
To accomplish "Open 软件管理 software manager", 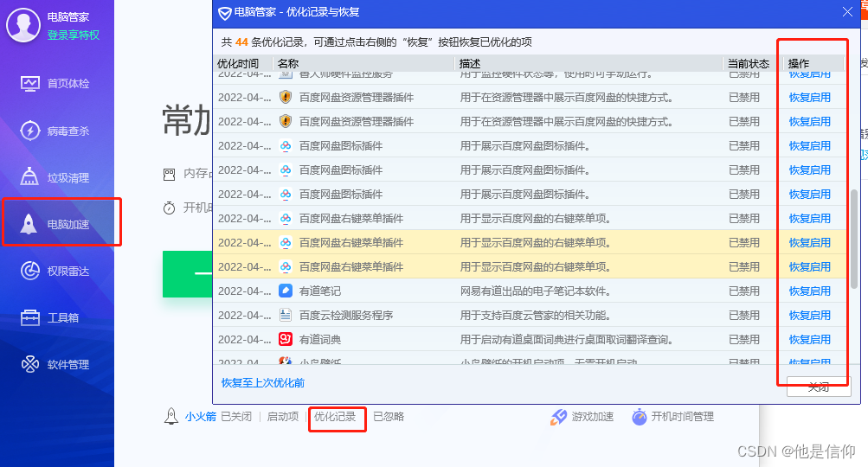I will [x=55, y=364].
